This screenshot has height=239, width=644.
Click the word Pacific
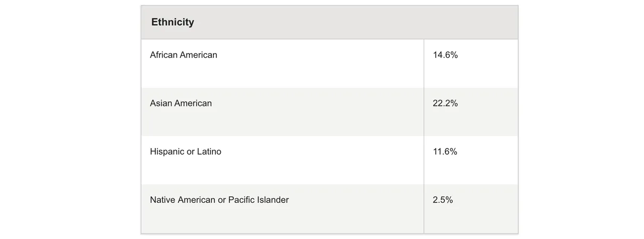click(x=240, y=199)
